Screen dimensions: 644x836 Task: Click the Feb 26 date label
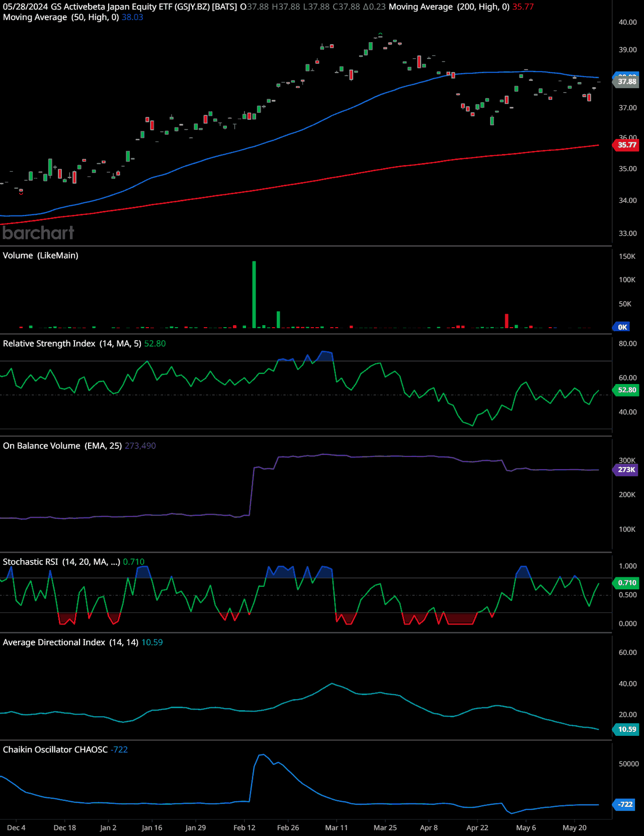coord(288,827)
